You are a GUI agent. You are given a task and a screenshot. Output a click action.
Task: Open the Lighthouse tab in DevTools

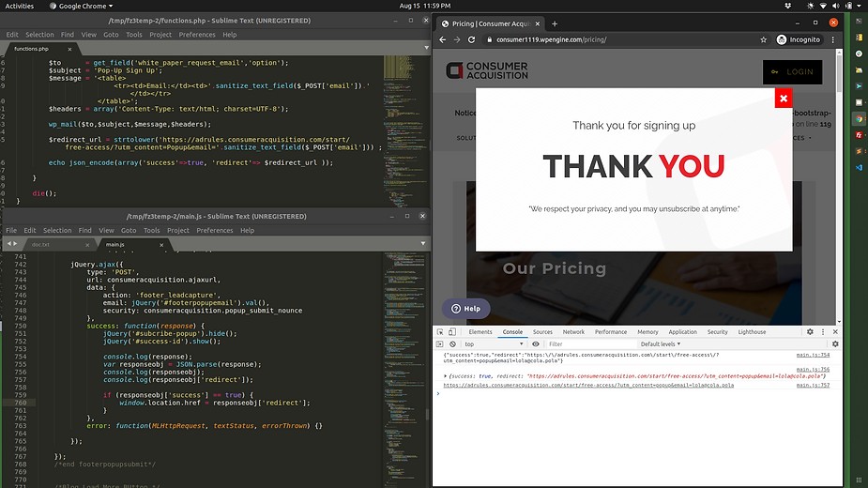click(752, 332)
